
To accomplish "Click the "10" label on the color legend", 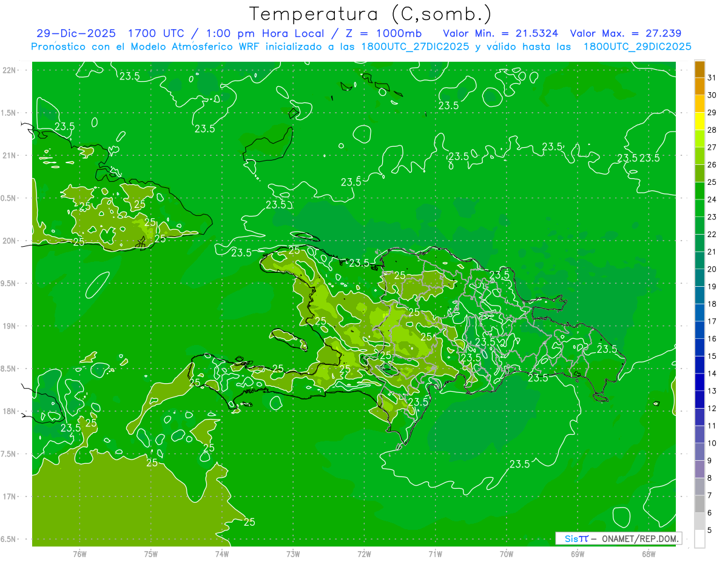I will 712,443.
